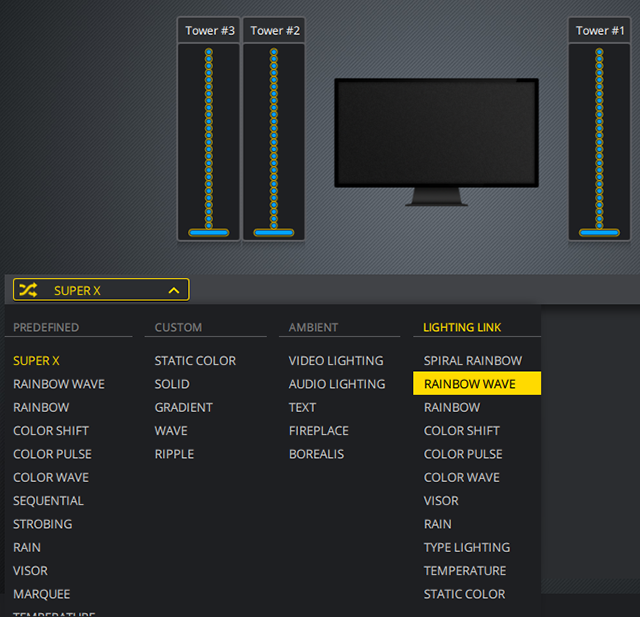Select the Tower #1 LED strip
Screen dimensions: 640x617
pyautogui.click(x=599, y=140)
